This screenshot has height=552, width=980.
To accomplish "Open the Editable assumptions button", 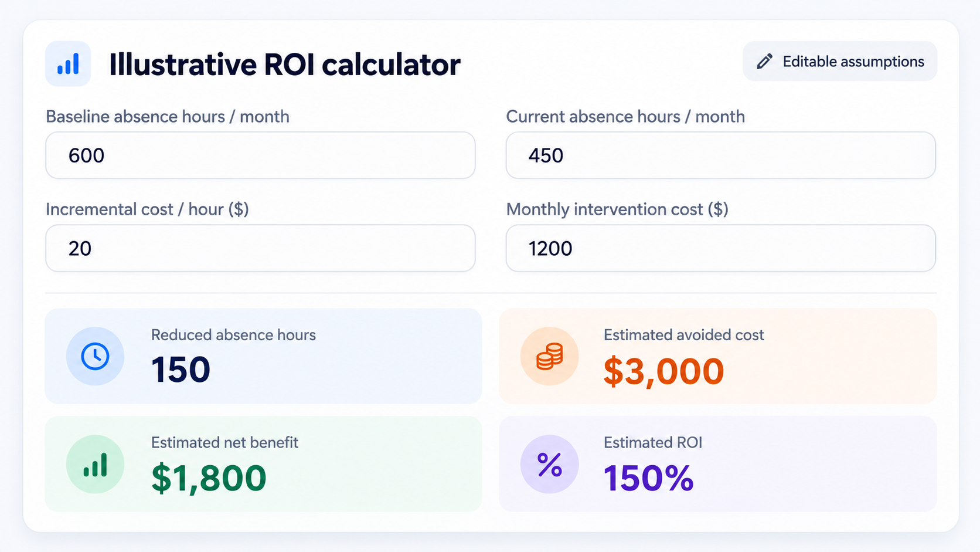I will coord(839,61).
